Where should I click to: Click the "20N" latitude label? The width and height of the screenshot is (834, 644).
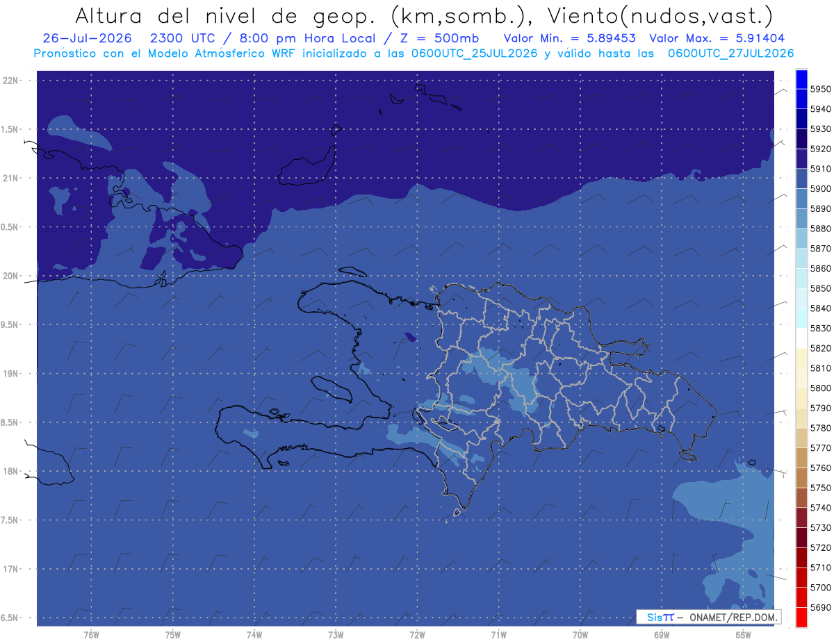tap(10, 276)
